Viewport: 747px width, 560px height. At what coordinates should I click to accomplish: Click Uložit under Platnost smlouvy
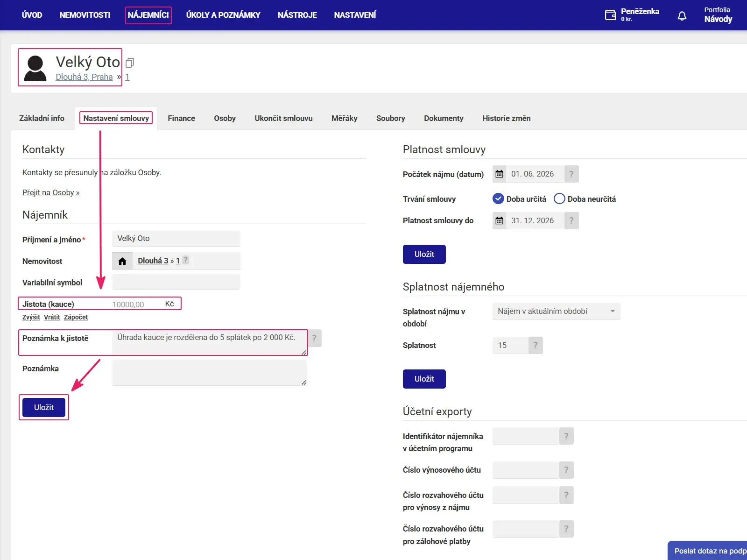(x=424, y=254)
